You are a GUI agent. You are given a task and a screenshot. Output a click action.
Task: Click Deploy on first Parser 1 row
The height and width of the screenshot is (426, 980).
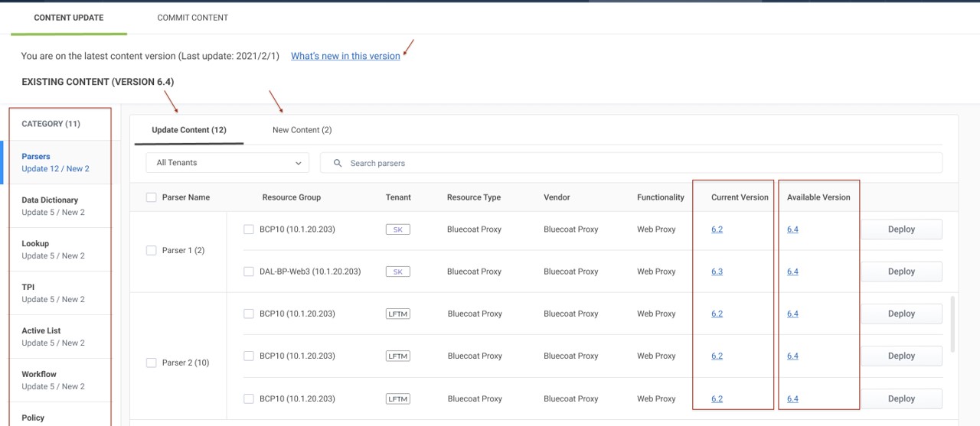coord(901,229)
